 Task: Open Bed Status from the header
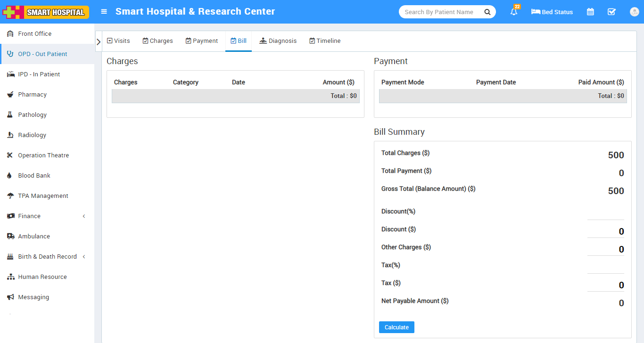click(x=552, y=12)
